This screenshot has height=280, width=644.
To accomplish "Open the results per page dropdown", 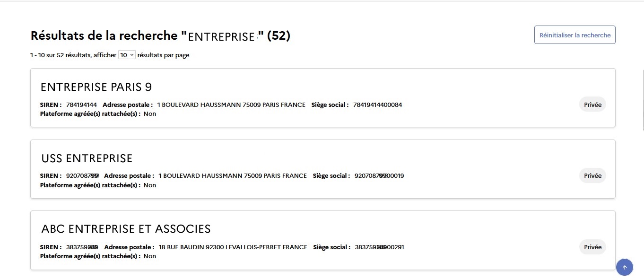I will pos(127,55).
